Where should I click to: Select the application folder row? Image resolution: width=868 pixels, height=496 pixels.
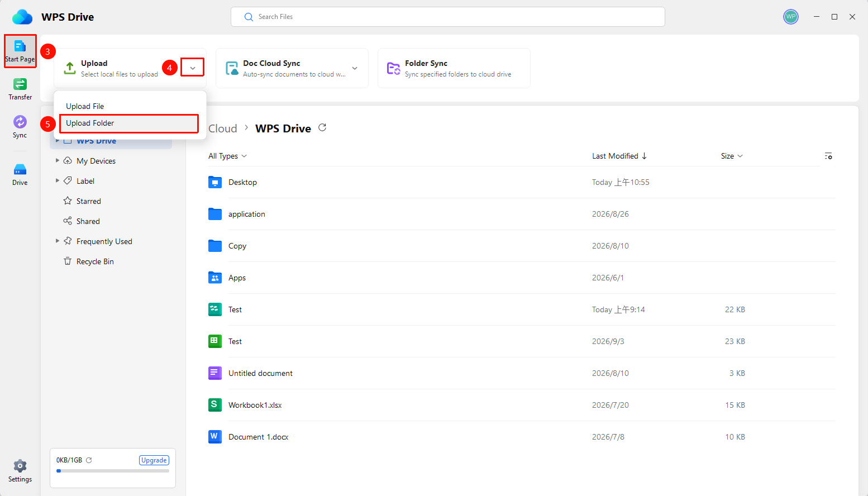(x=522, y=214)
